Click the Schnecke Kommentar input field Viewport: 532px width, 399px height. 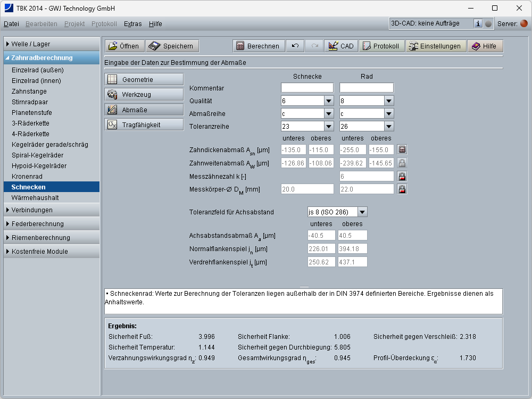(307, 88)
